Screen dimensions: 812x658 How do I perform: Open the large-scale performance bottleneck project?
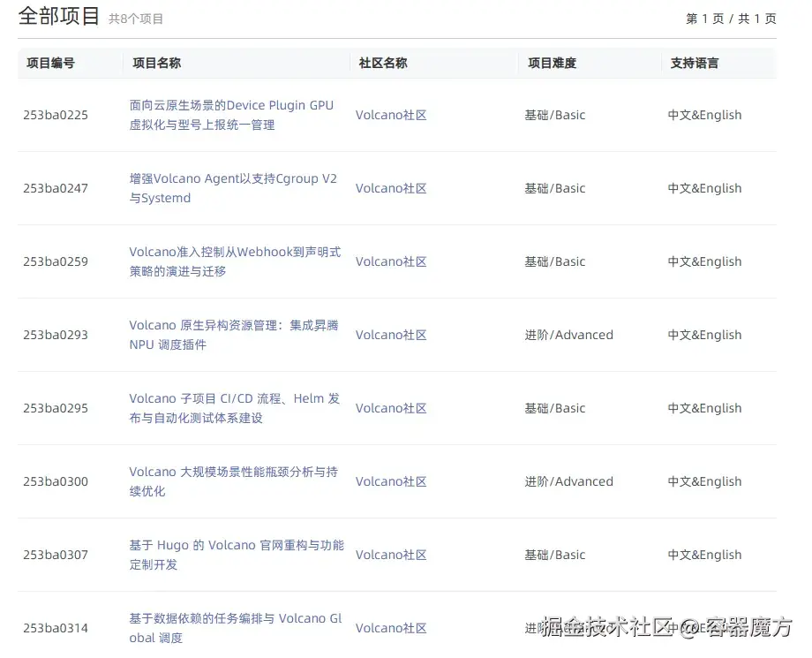pos(234,481)
